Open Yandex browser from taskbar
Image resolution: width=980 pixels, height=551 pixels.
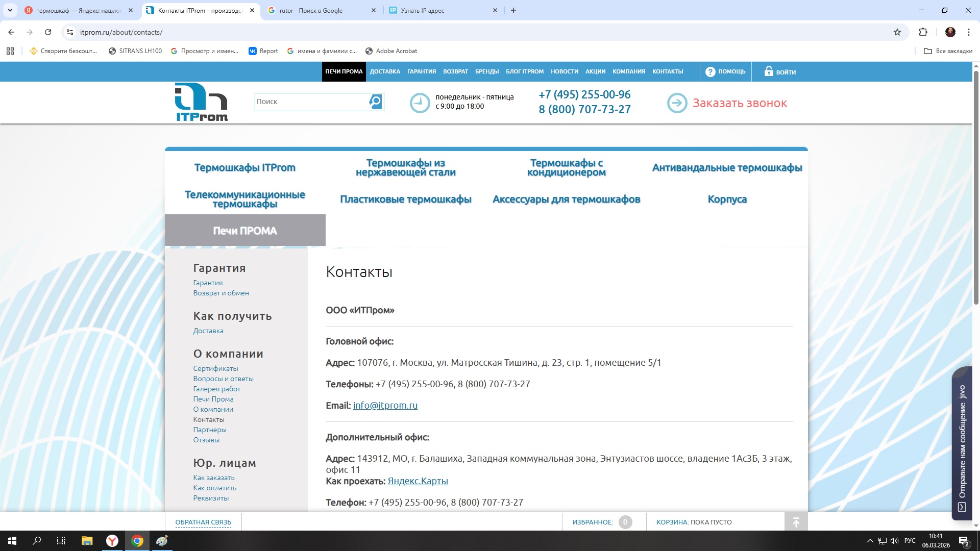click(112, 541)
